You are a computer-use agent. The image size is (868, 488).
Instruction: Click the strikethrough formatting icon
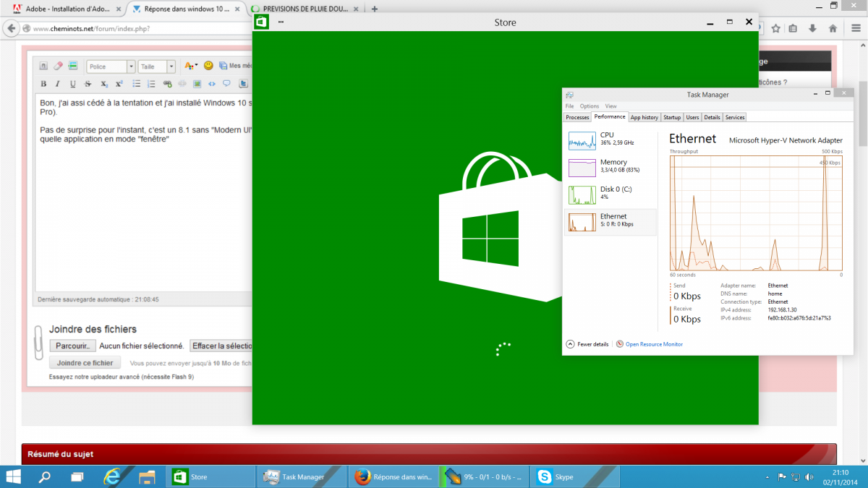pos(88,84)
